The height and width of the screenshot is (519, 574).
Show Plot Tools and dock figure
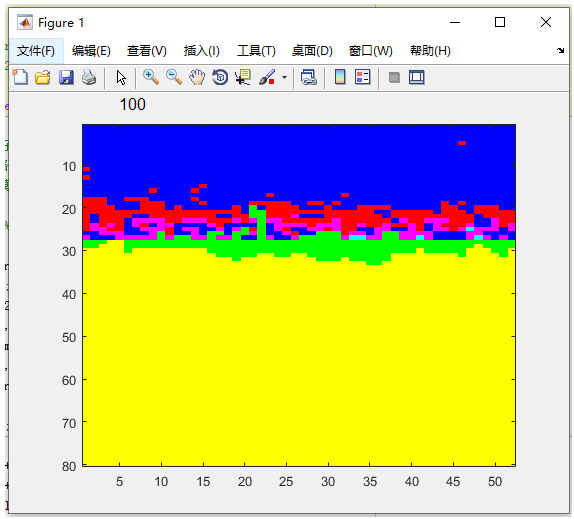(x=417, y=77)
